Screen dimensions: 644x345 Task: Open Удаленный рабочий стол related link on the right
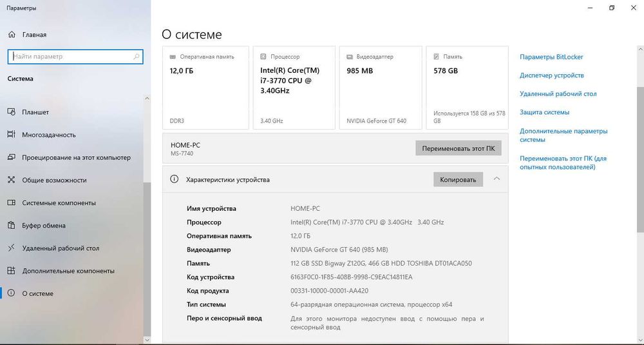558,94
